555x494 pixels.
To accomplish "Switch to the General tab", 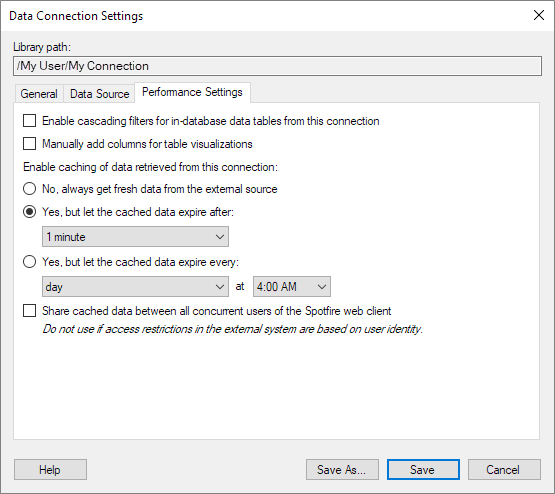I will [39, 94].
